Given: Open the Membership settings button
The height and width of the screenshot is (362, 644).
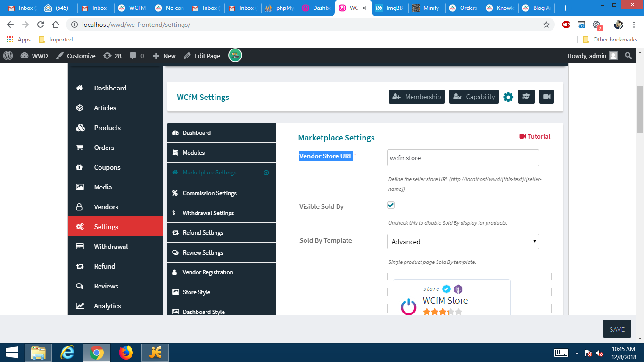Looking at the screenshot, I should point(416,97).
